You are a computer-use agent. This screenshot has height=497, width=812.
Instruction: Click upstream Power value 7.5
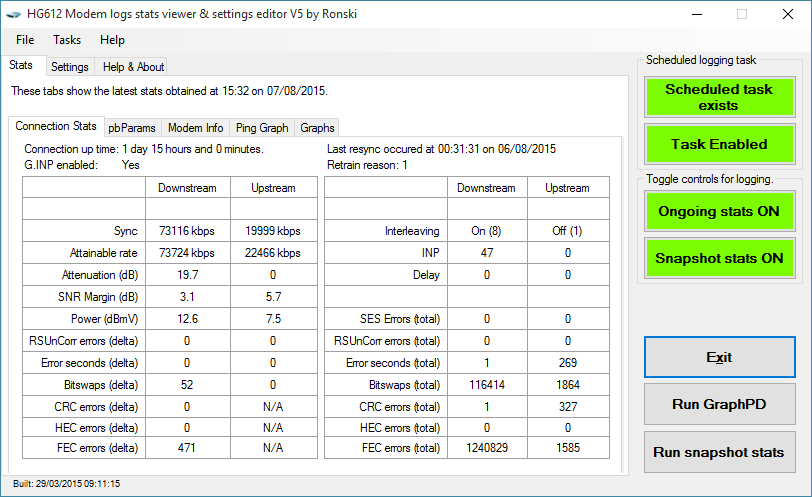273,319
